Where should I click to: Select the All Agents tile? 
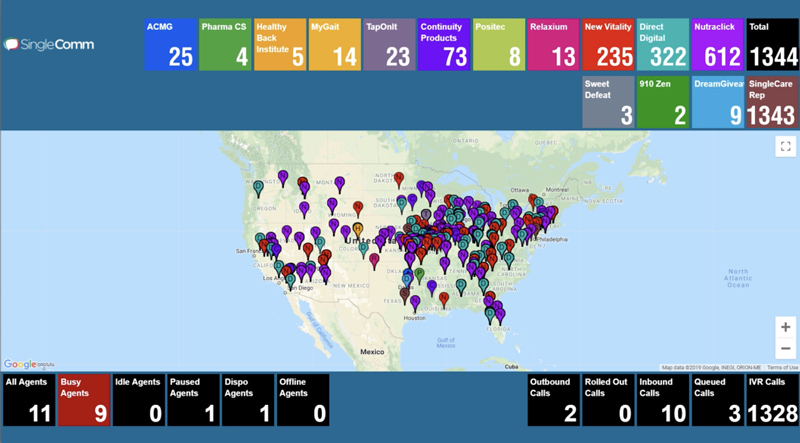point(29,400)
